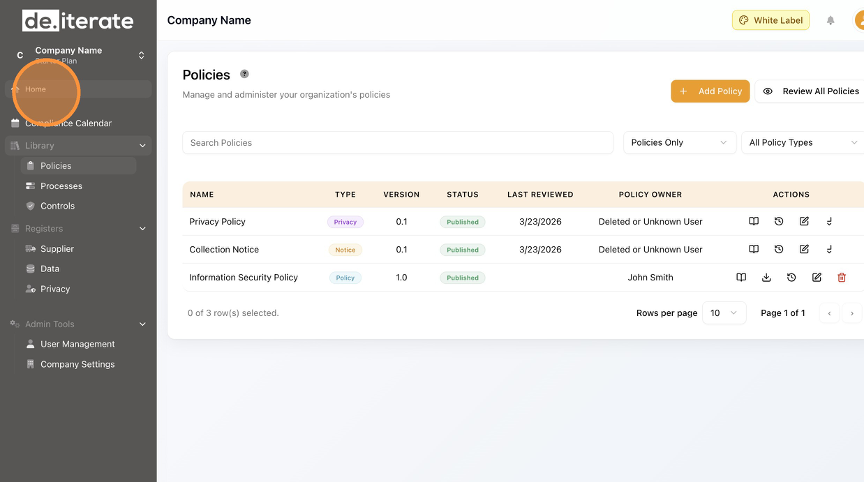Image resolution: width=864 pixels, height=482 pixels.
Task: Read the Privacy Policy via book icon
Action: [753, 221]
